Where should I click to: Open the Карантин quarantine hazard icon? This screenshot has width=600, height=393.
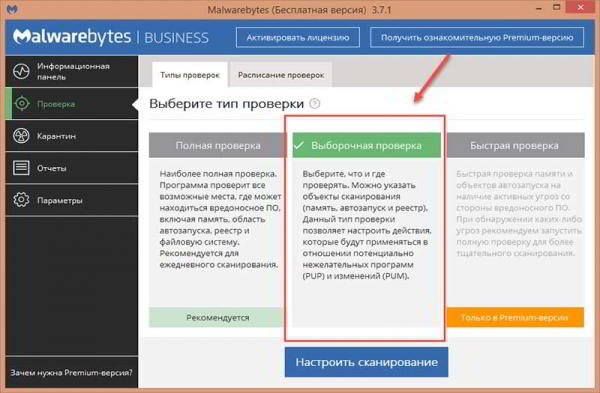(x=21, y=135)
